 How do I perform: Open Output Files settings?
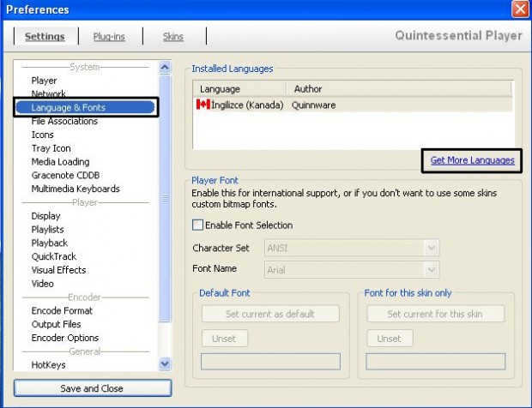pos(56,324)
